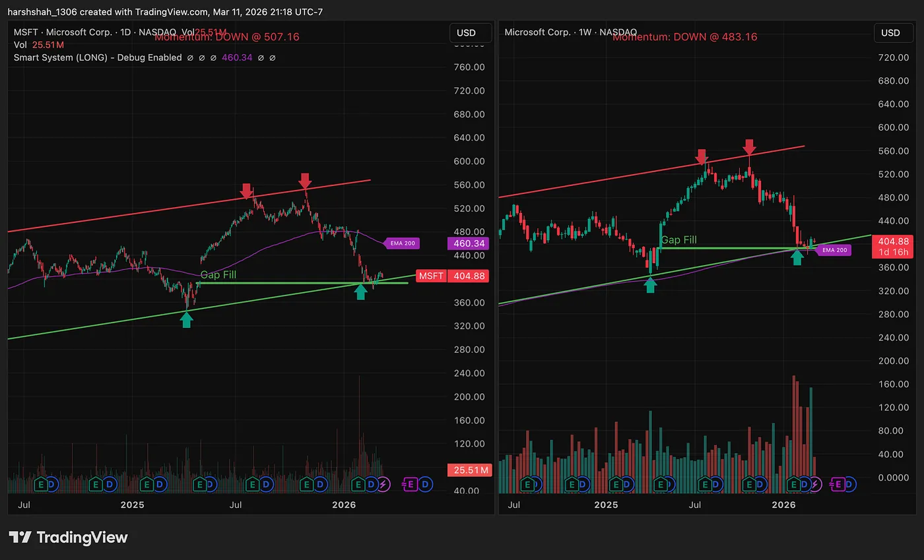The image size is (924, 560).
Task: Select the purple 460.34 price axis label
Action: pos(468,244)
